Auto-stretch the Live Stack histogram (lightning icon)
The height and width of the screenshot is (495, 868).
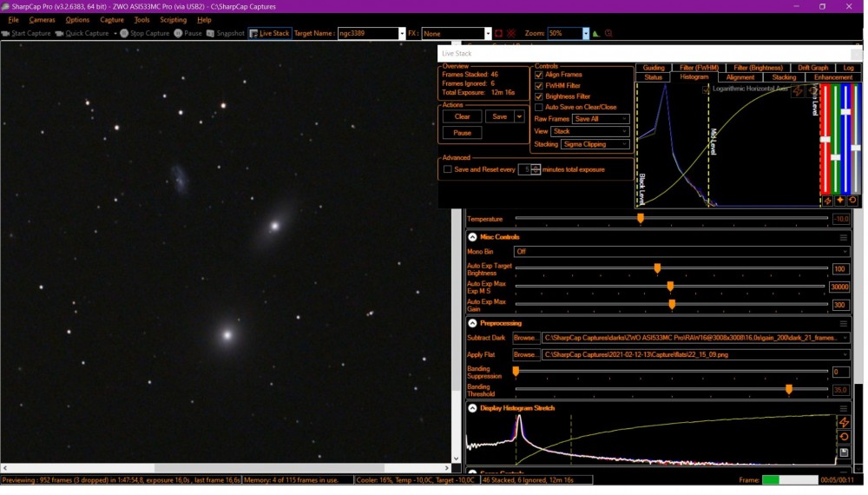pos(798,91)
